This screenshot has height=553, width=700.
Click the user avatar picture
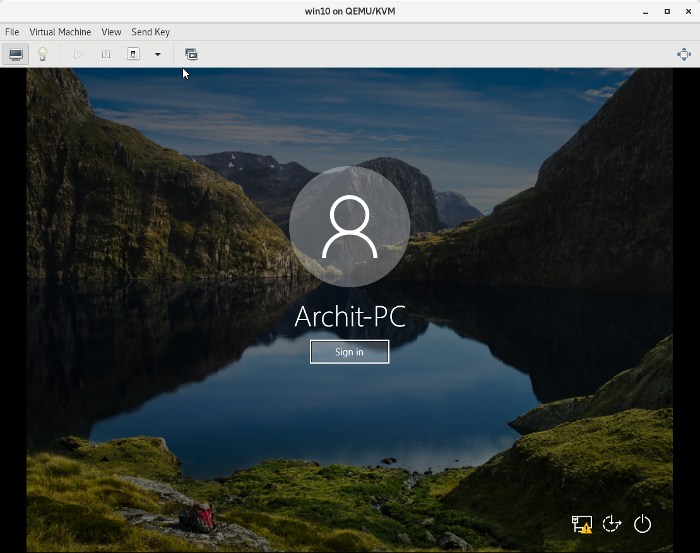[349, 226]
